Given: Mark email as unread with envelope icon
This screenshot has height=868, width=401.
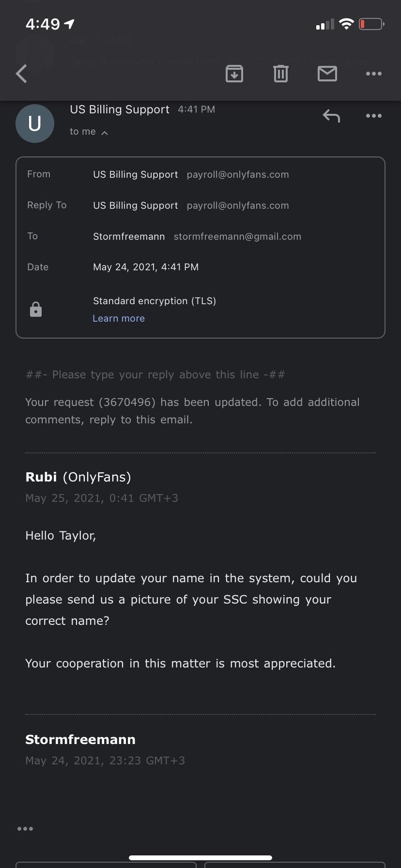Looking at the screenshot, I should [327, 74].
